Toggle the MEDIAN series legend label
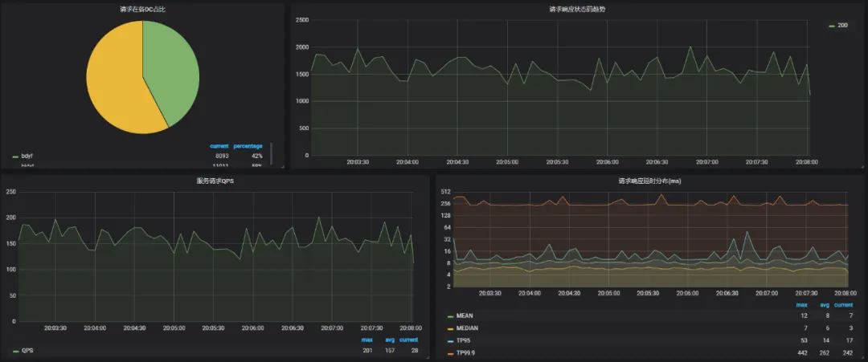The image size is (868, 362). tap(468, 328)
